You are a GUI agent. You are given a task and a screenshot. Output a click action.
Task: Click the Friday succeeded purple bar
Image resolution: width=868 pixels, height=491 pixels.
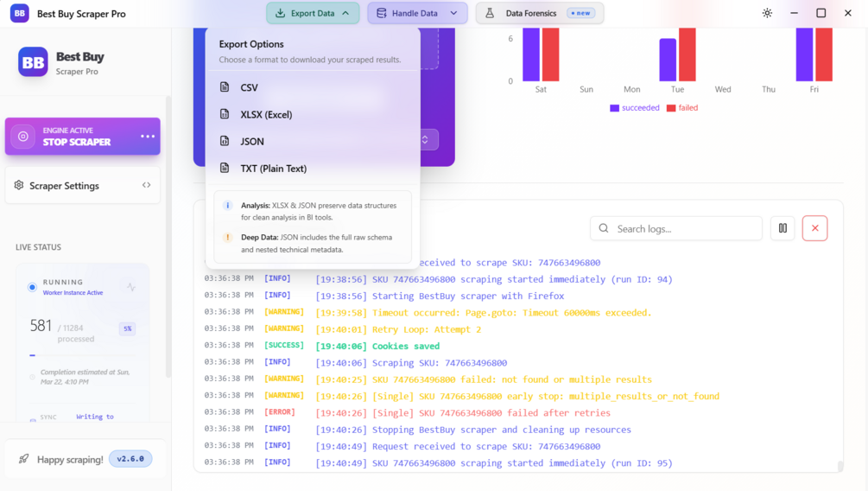pyautogui.click(x=804, y=54)
